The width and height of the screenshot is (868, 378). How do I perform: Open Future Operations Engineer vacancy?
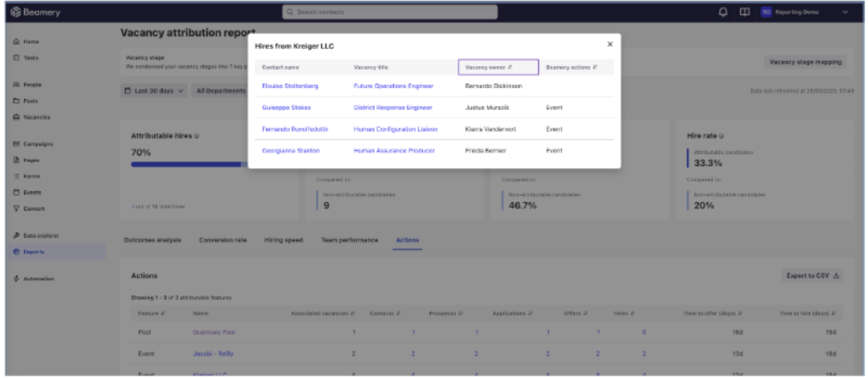tap(393, 86)
